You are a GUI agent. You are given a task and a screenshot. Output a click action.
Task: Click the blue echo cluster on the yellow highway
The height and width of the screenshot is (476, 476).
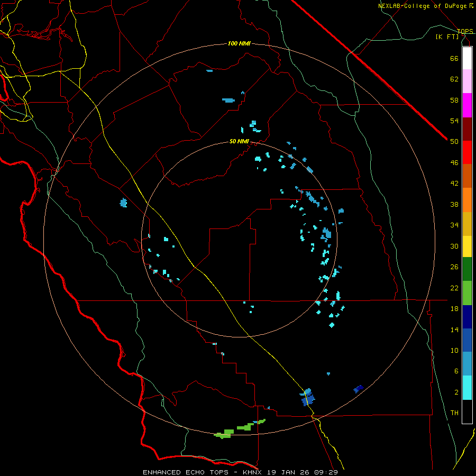[307, 397]
